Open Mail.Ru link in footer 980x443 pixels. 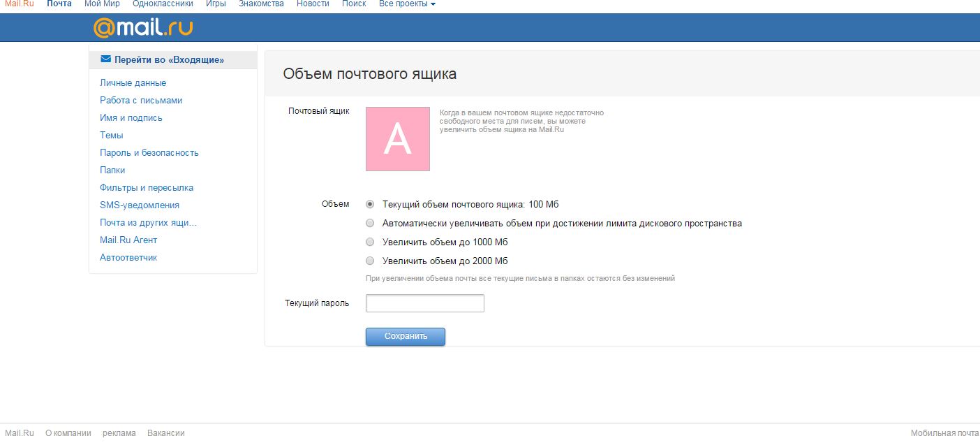19,433
